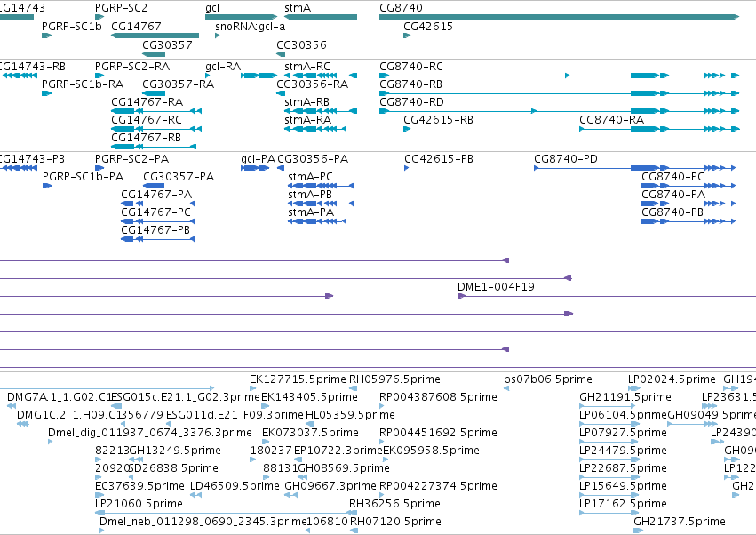Image resolution: width=756 pixels, height=535 pixels.
Task: Select protein PGRP-SC1b-PA
Action: point(47,186)
